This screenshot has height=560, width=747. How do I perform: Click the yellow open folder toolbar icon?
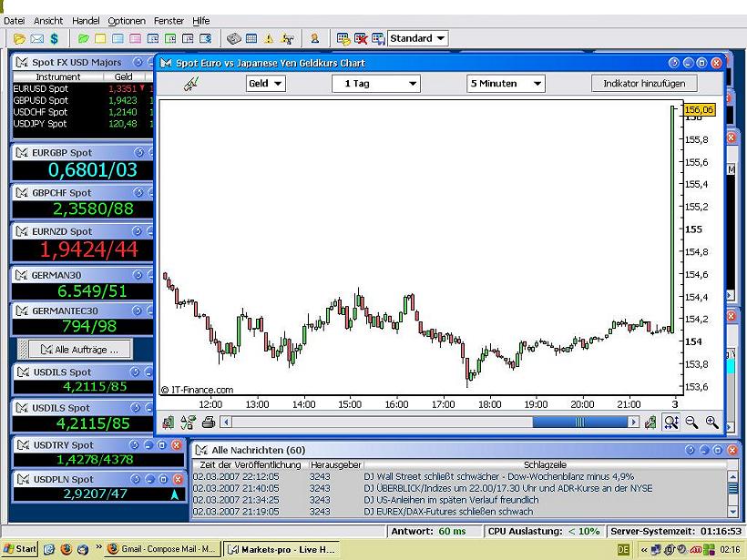(x=19, y=38)
